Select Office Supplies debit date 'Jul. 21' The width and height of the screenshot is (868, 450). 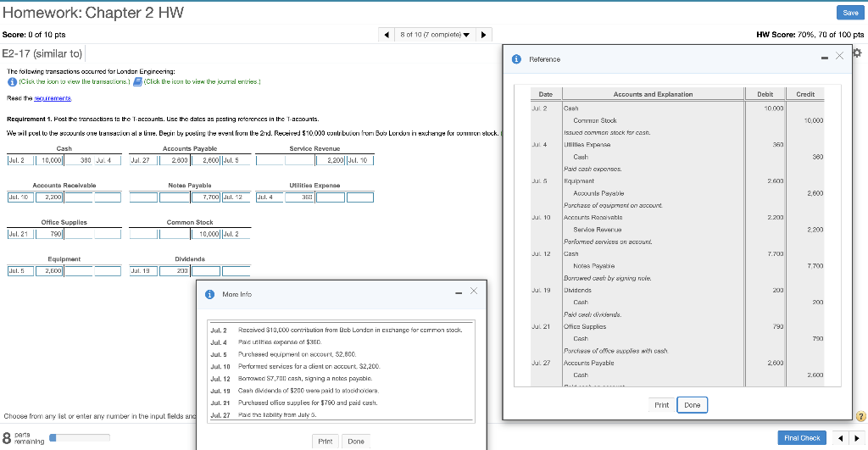(20, 234)
